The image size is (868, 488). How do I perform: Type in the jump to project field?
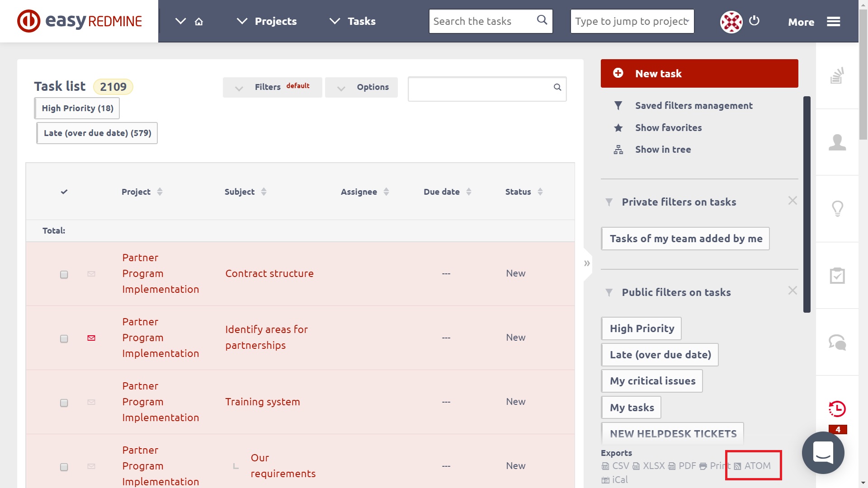click(x=632, y=21)
